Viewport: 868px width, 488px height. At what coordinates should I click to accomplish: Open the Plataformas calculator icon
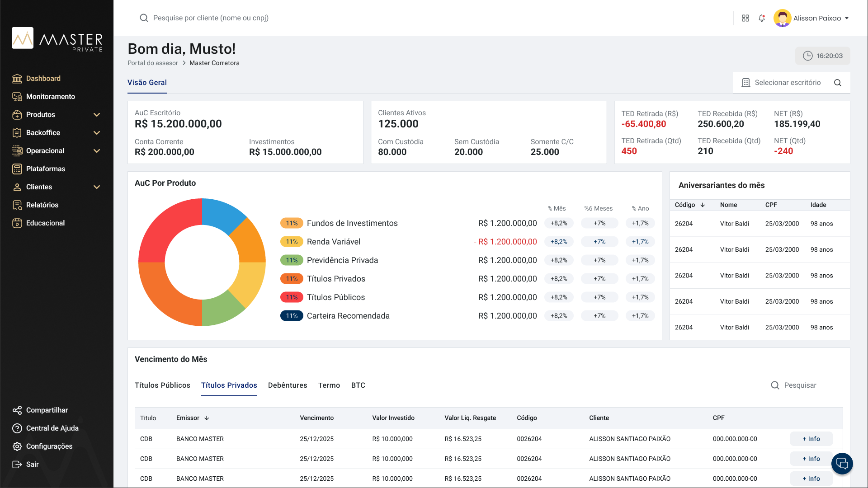tap(17, 169)
